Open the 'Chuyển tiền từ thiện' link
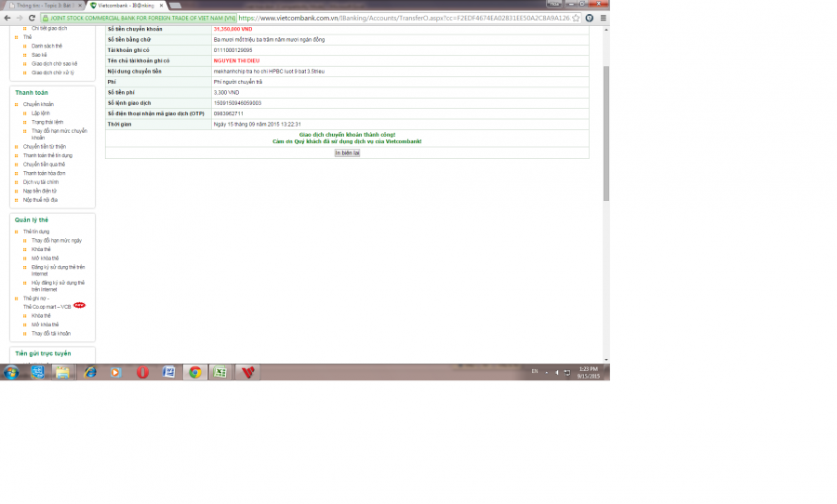Viewport: 837px width, 504px height. pyautogui.click(x=45, y=146)
